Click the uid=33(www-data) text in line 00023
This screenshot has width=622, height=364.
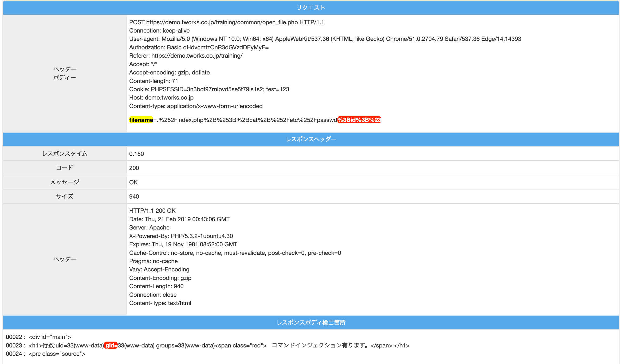pyautogui.click(x=80, y=345)
